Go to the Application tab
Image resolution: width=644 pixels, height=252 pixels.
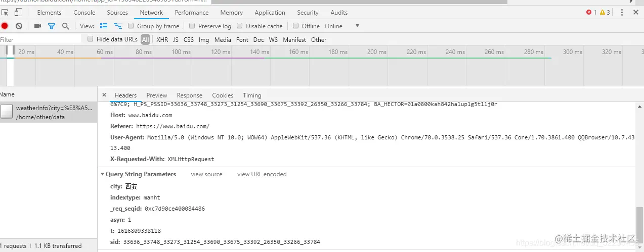[270, 13]
